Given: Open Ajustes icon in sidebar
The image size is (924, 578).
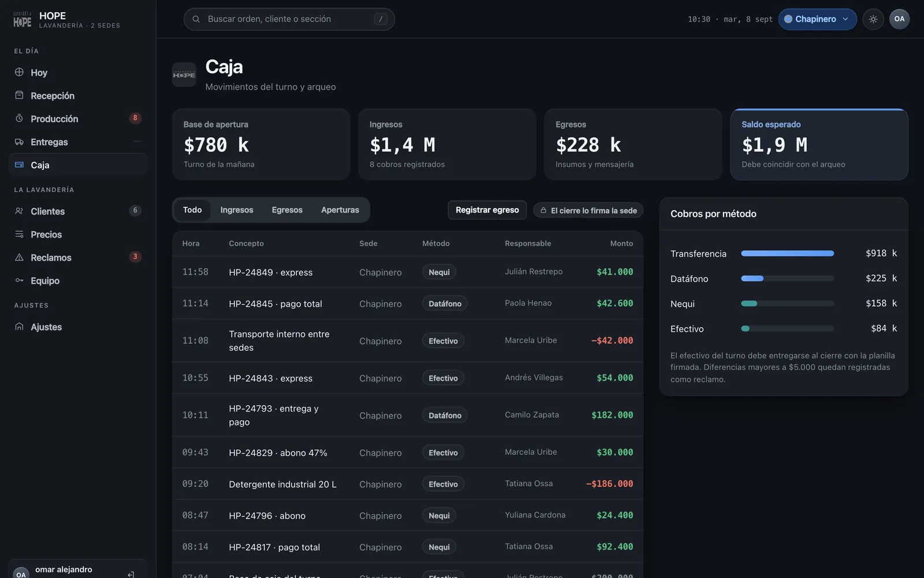Looking at the screenshot, I should tap(19, 327).
